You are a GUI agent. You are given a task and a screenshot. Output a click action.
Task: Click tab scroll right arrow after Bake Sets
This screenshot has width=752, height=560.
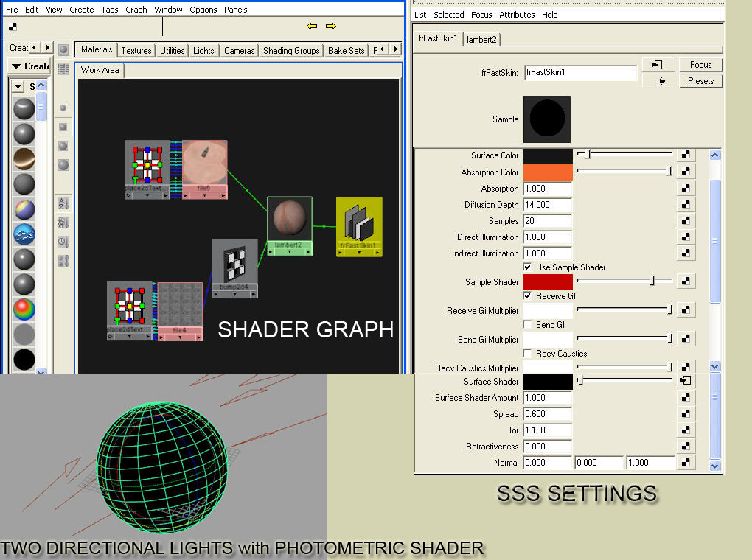(x=395, y=49)
